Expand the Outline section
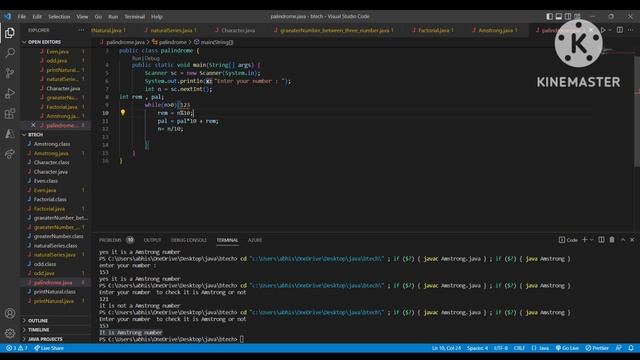Viewport: 640px width, 360px height. tap(38, 320)
